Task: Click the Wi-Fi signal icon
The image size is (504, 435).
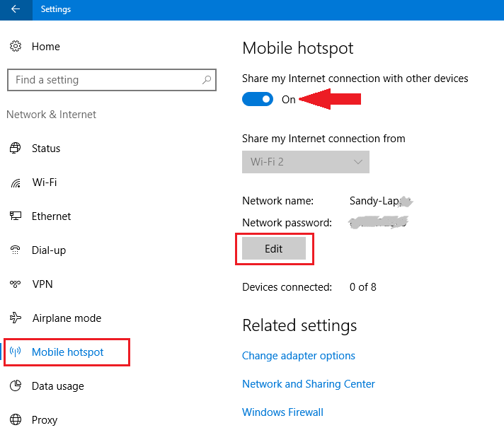Action: pos(16,182)
